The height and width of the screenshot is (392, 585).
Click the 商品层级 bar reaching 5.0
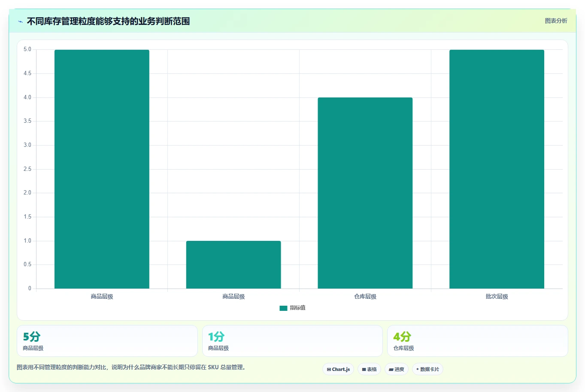click(x=102, y=169)
